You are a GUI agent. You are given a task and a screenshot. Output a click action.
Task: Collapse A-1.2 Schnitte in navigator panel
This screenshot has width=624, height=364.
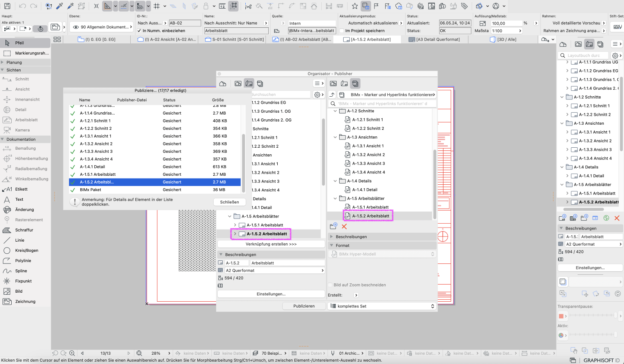[562, 97]
